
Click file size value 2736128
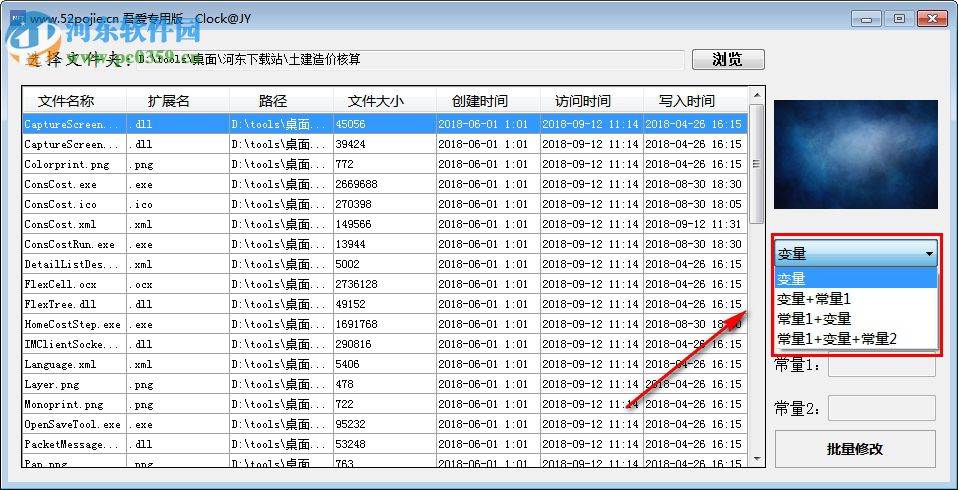(x=356, y=284)
